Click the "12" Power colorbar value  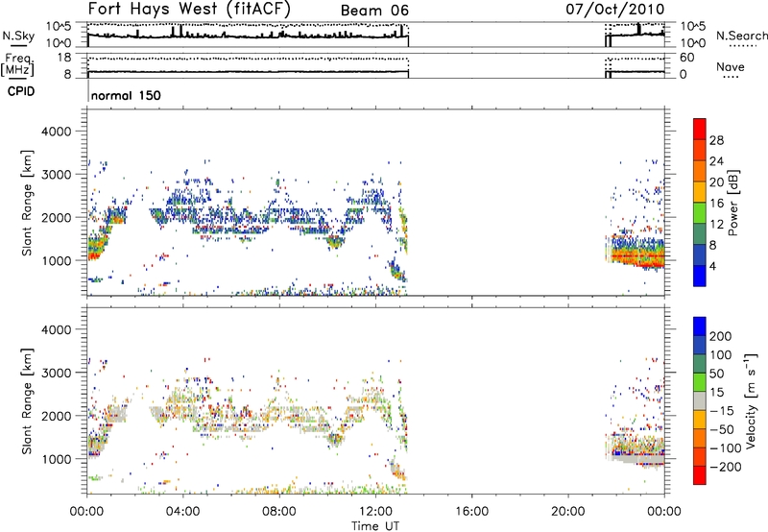point(716,225)
